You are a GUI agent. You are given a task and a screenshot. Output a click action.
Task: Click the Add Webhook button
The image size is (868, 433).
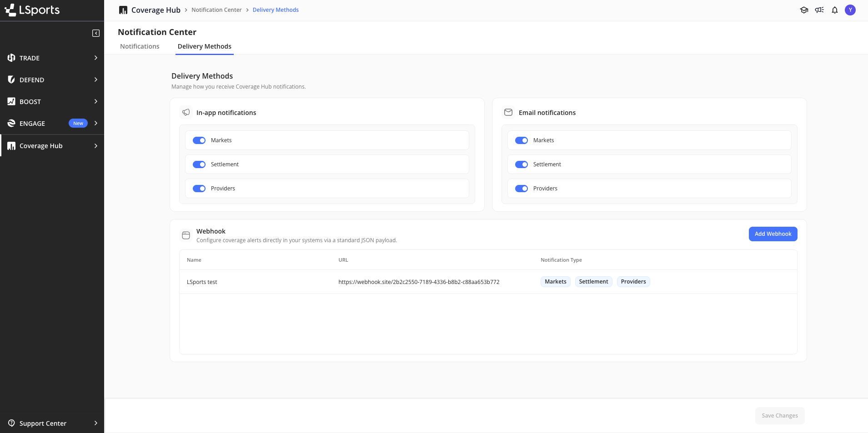pos(773,234)
